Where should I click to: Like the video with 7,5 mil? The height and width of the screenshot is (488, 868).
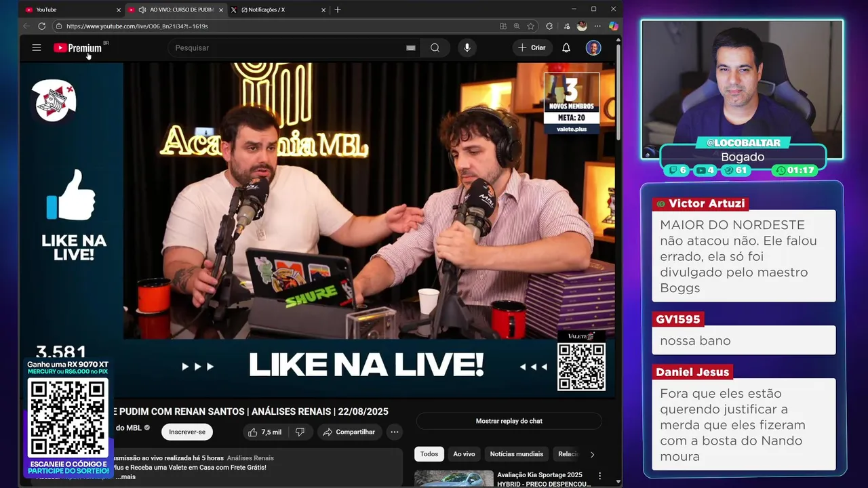pyautogui.click(x=264, y=432)
